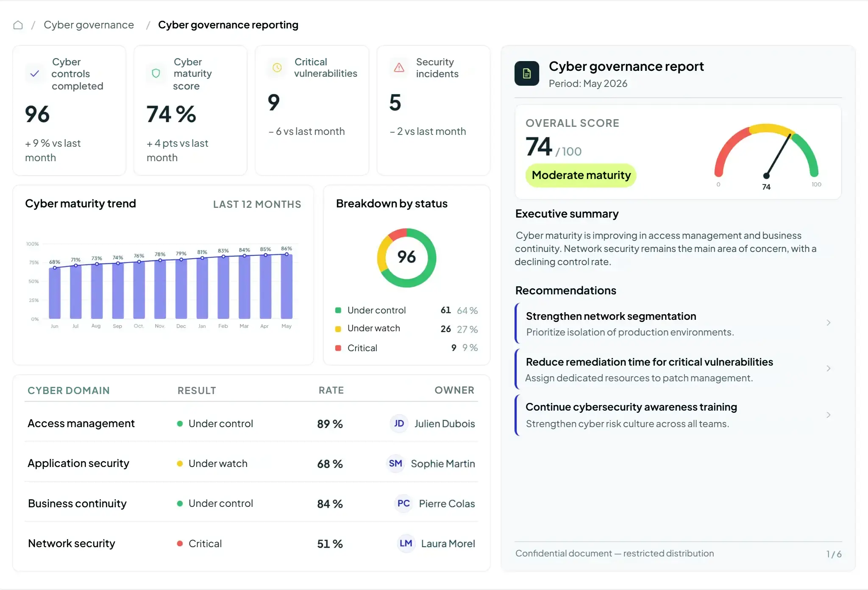
Task: Click the 74 % cyber maturity score value
Action: coord(171,114)
